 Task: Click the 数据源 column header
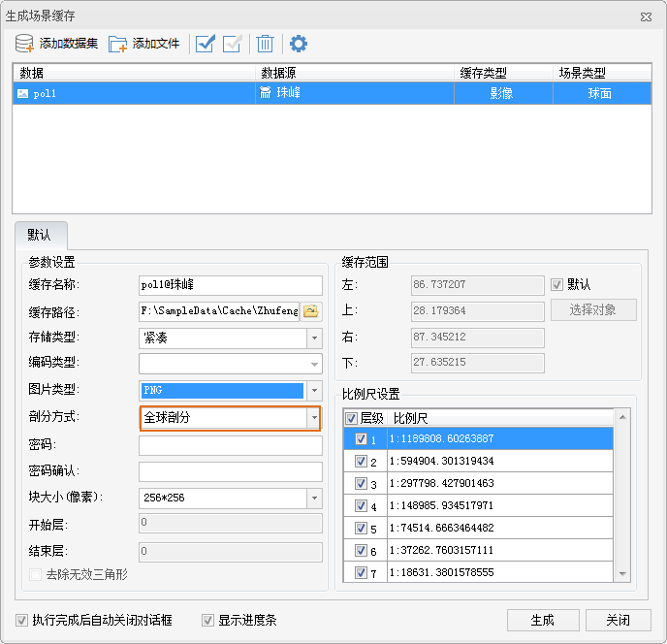point(355,73)
